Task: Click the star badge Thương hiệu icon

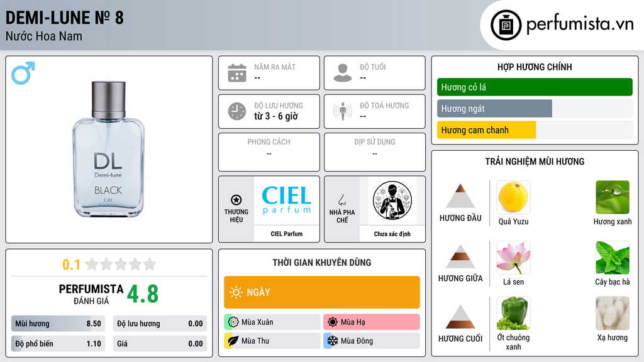Action: (x=236, y=200)
